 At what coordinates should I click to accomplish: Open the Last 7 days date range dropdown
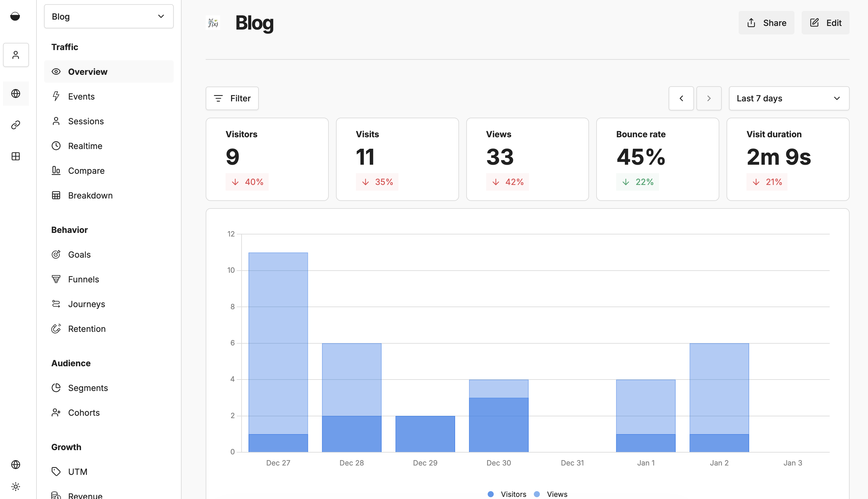click(789, 98)
